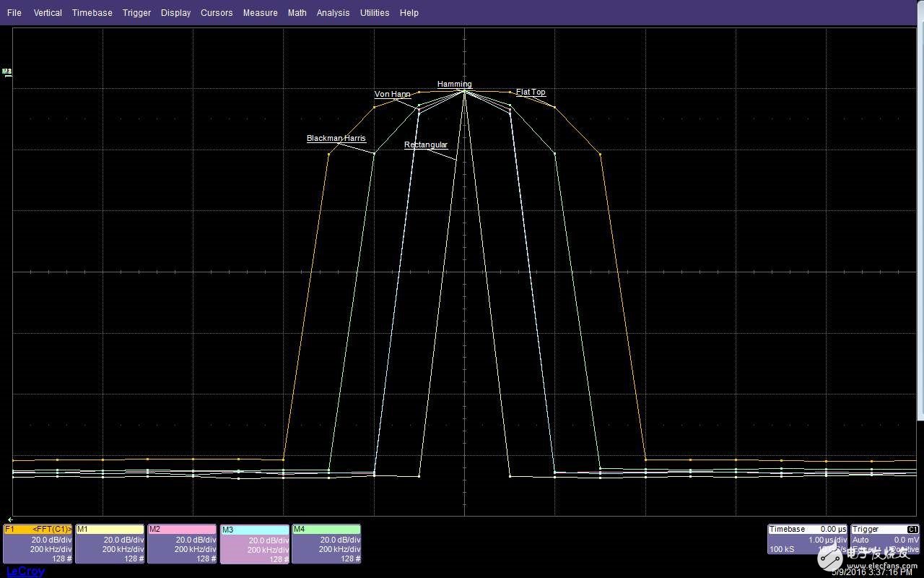Open the File menu
This screenshot has width=924, height=578.
point(14,13)
